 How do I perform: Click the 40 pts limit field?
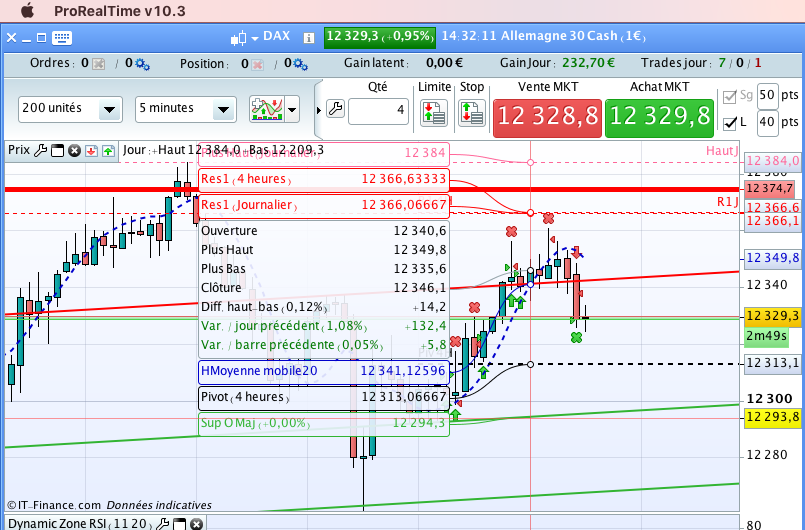coord(768,123)
